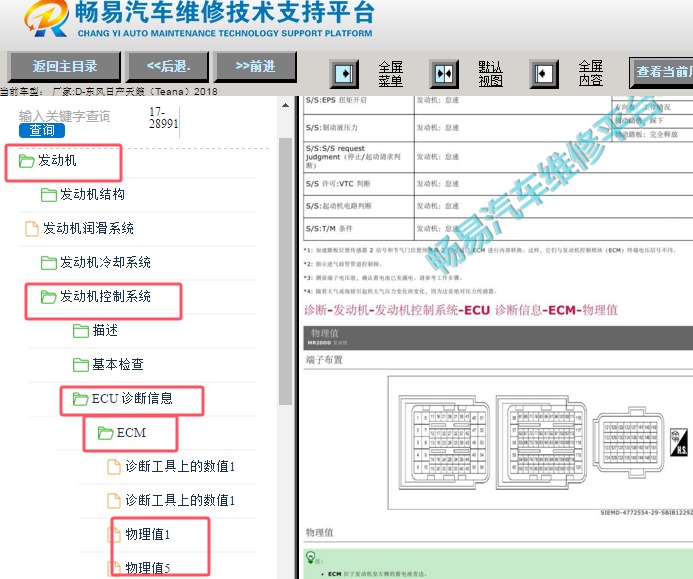Go back with the <<后退 button
Screen dimensions: 693x579
168,66
